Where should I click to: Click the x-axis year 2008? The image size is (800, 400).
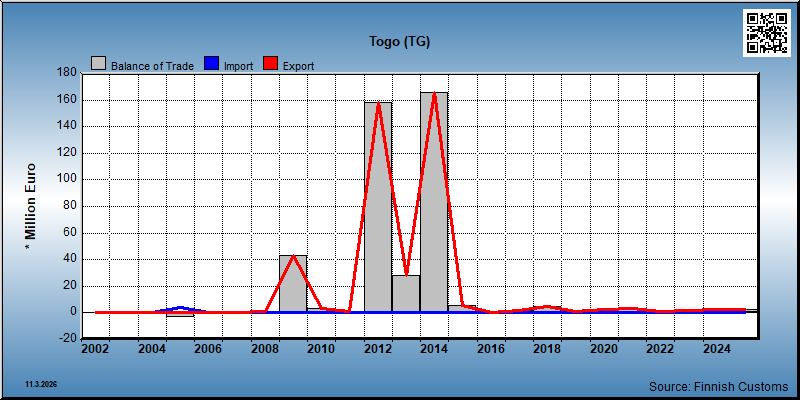coord(265,349)
